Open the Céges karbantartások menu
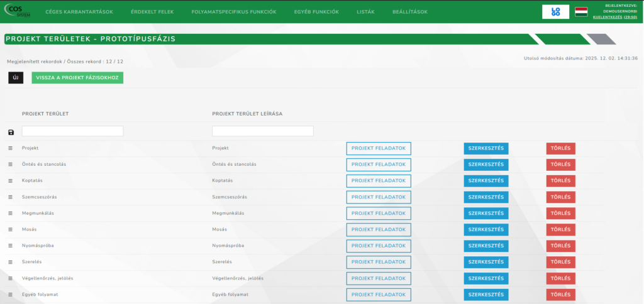Viewport: 644px width, 304px height. point(80,12)
